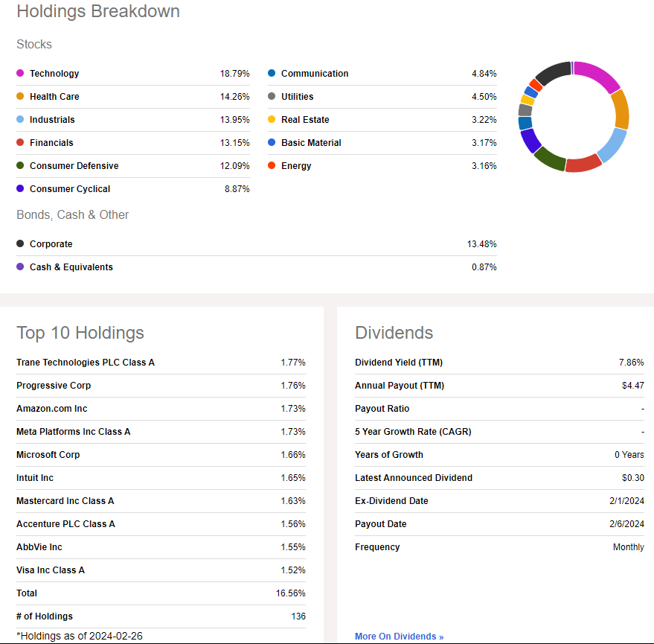Click the orange-red Energy legend dot
Image resolution: width=654 pixels, height=644 pixels.
[x=272, y=166]
